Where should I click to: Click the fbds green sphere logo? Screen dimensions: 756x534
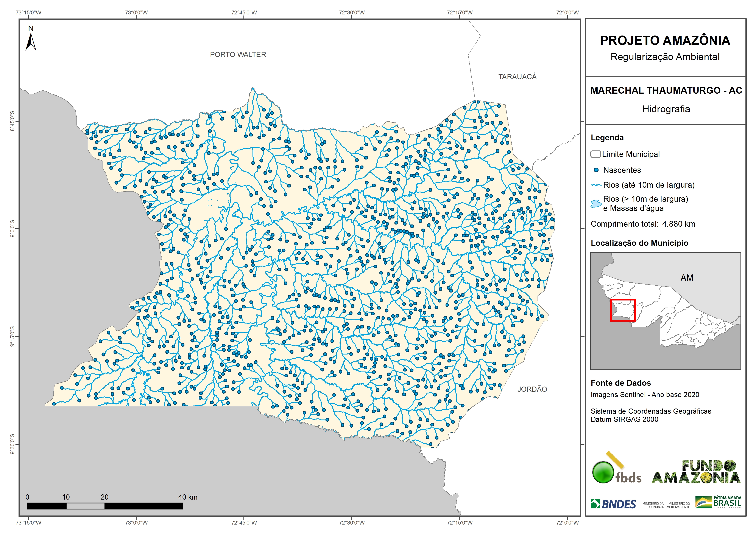pos(603,472)
